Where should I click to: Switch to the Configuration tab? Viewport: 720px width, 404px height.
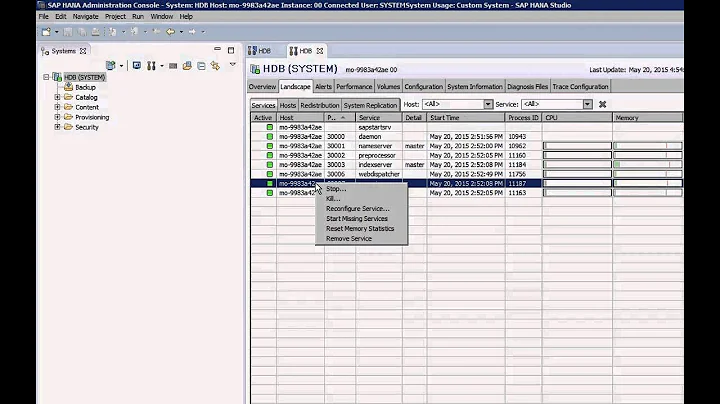click(x=423, y=87)
